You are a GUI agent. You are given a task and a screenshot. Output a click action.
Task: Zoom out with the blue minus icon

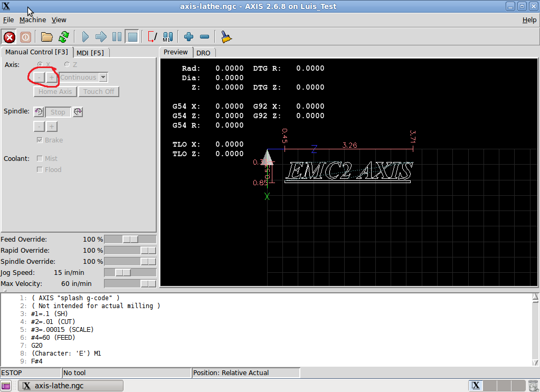point(205,37)
